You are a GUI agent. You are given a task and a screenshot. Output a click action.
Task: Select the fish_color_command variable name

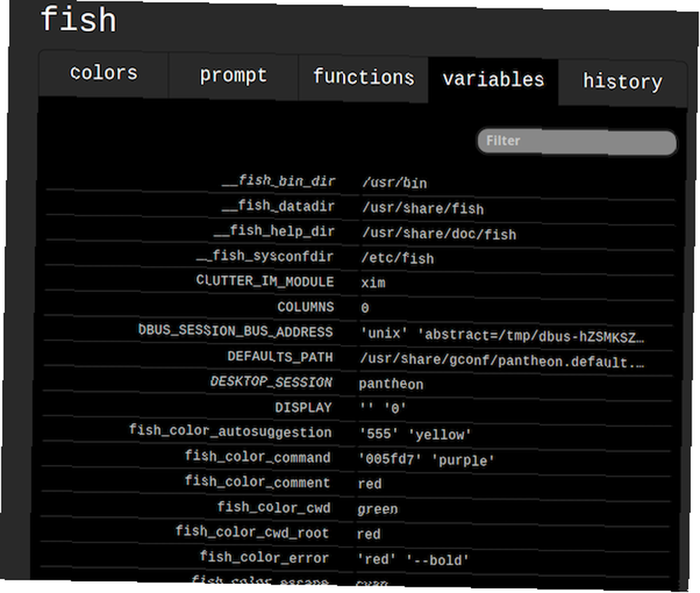(258, 456)
